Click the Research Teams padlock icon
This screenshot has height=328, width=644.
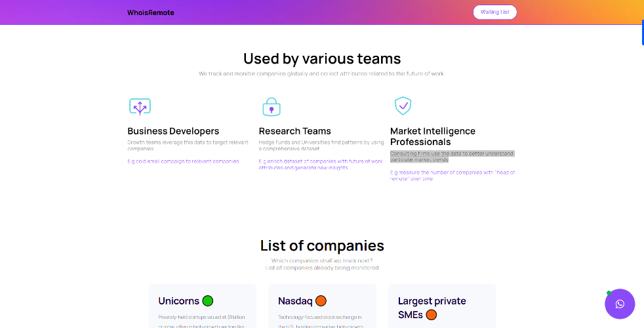[x=272, y=107]
